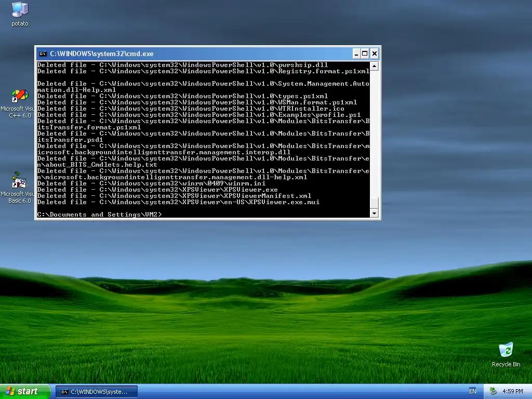
Task: Click the line ending with XPSViewerManifest.xml
Action: click(x=174, y=196)
